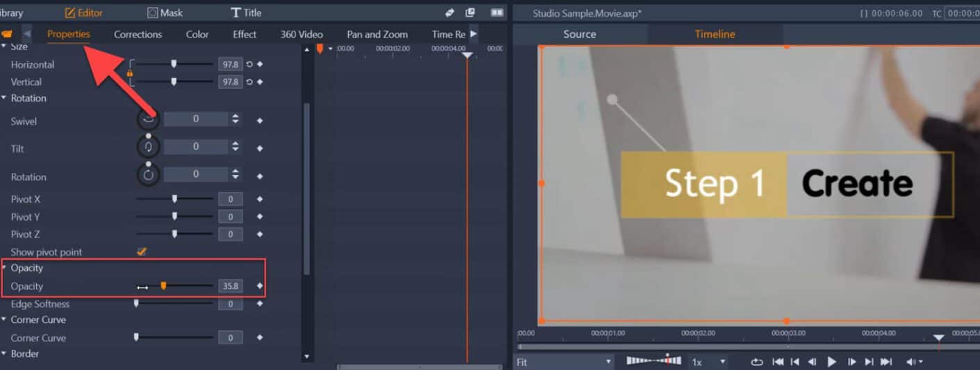980x370 pixels.
Task: Click the pin icon in the editor header
Action: (x=450, y=12)
